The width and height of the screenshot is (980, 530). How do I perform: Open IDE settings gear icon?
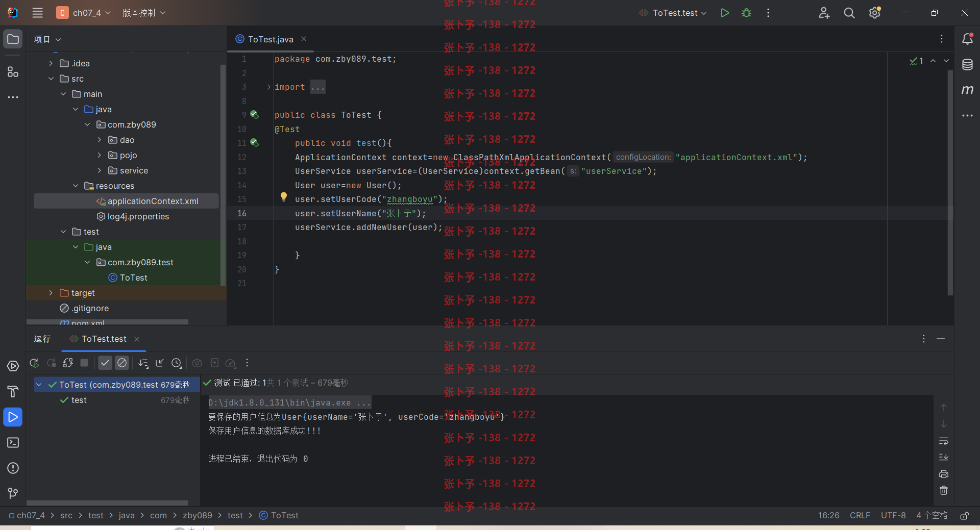[875, 13]
